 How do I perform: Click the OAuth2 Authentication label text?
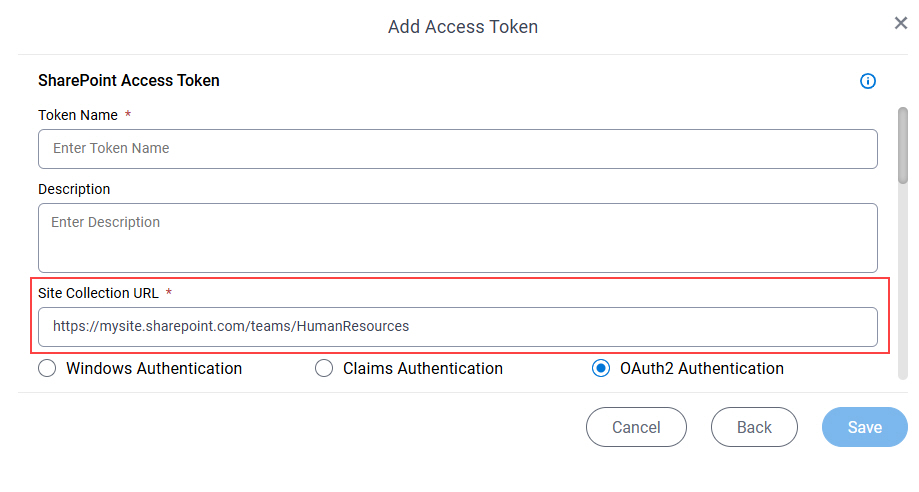coord(702,368)
